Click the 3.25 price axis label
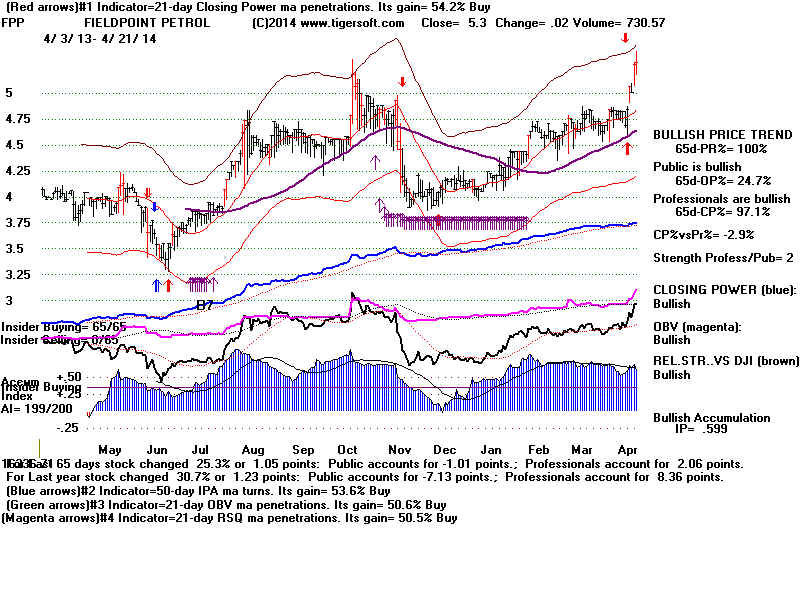The width and height of the screenshot is (800, 600). click(17, 275)
